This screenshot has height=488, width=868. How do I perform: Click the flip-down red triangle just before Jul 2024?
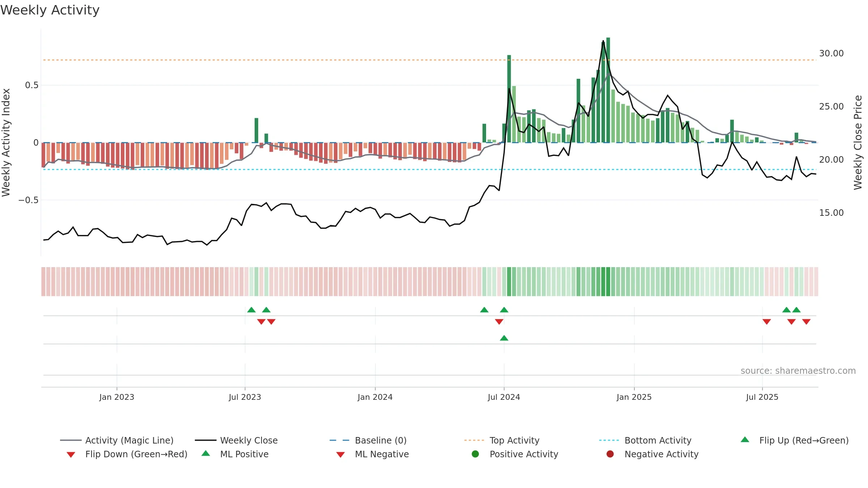tap(499, 322)
